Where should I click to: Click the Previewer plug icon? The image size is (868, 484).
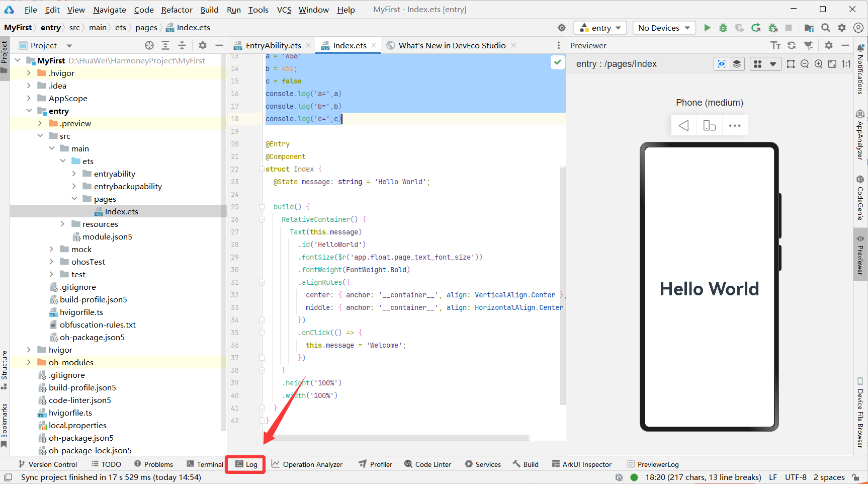(x=808, y=45)
